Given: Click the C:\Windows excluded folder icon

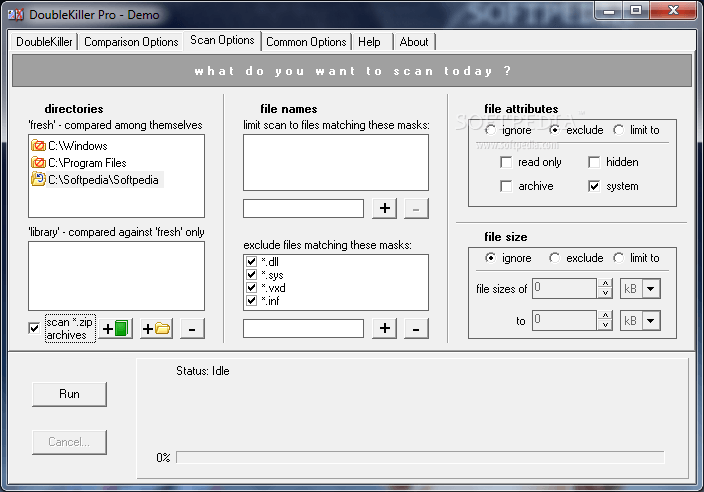Looking at the screenshot, I should pyautogui.click(x=38, y=145).
